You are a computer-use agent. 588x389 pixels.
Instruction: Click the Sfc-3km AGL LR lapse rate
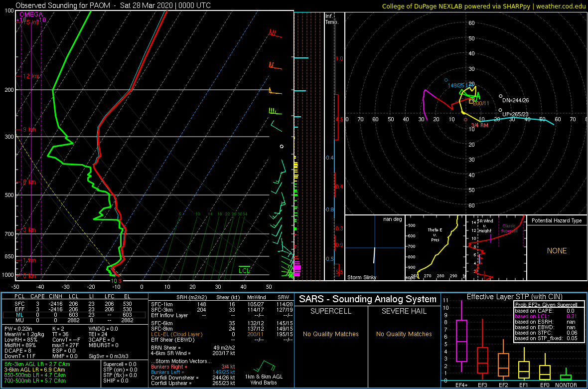click(x=37, y=365)
